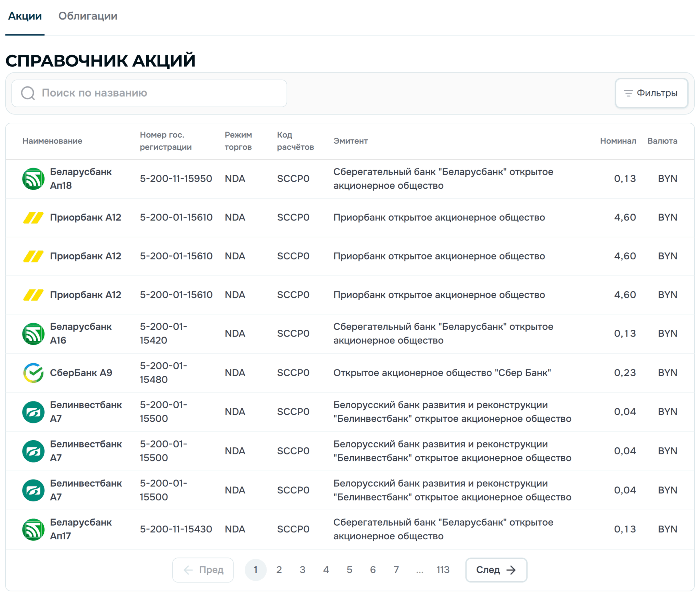The width and height of the screenshot is (700, 595).
Task: Click the Код расчётов column header
Action: point(295,141)
